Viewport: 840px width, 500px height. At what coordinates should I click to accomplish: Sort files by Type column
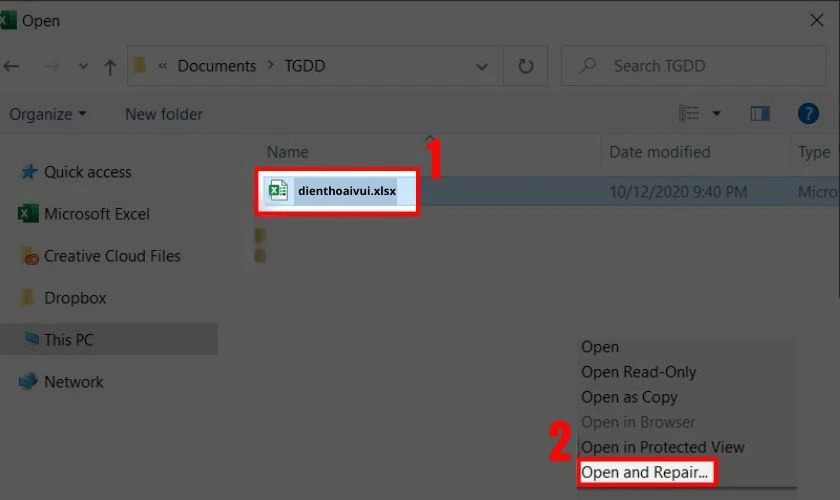tap(814, 152)
